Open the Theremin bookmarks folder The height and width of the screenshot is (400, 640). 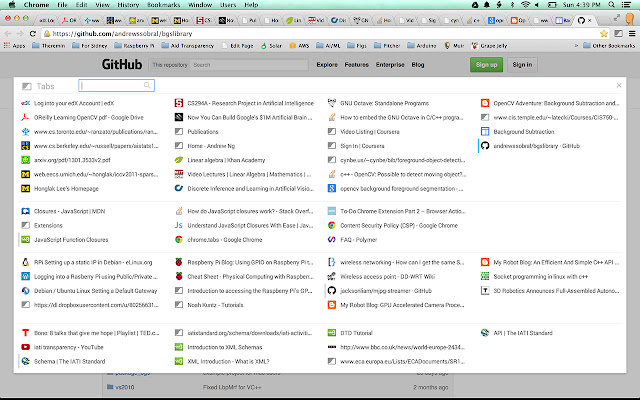pyautogui.click(x=49, y=46)
